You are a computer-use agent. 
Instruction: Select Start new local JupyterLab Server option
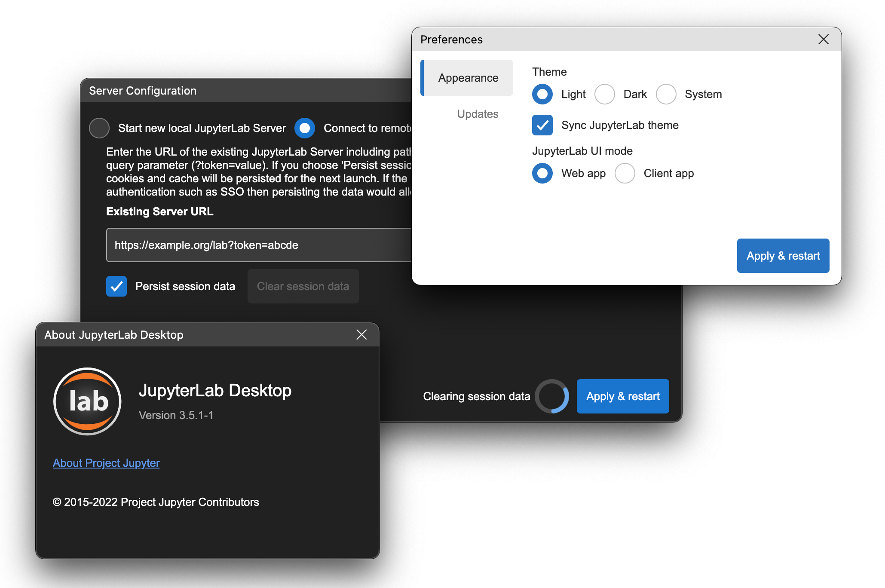[99, 128]
